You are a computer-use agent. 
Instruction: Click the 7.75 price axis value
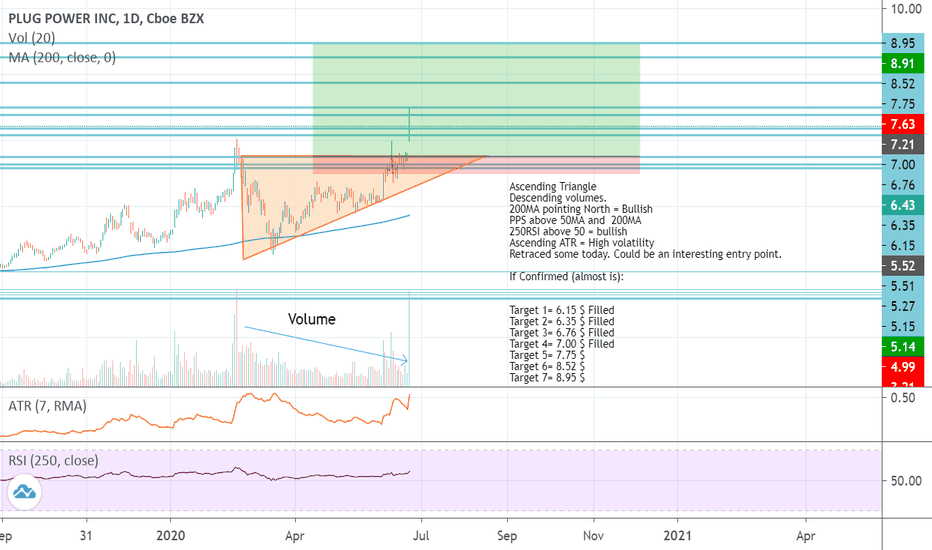tap(903, 104)
